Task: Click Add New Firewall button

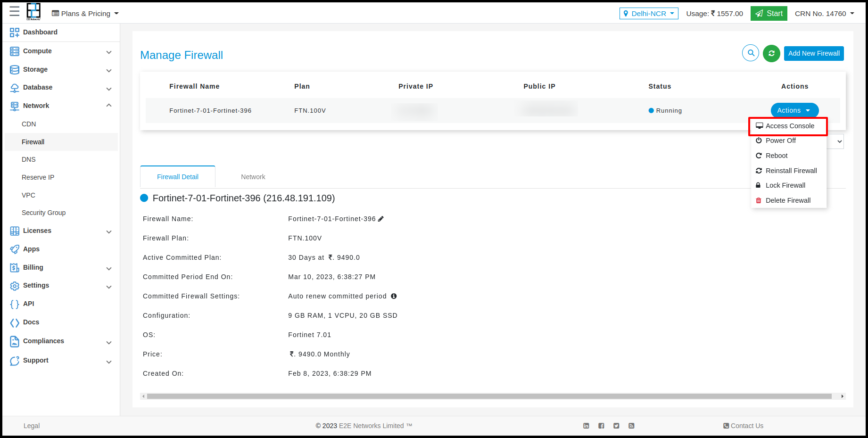Action: (x=814, y=53)
